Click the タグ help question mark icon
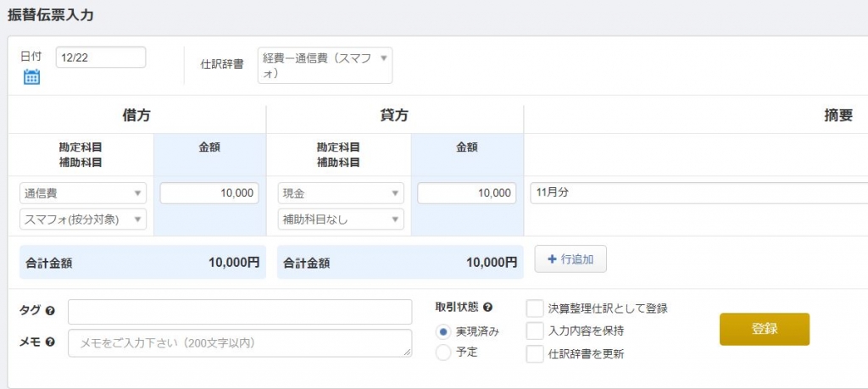Viewport: 868px width, 389px height. point(50,311)
